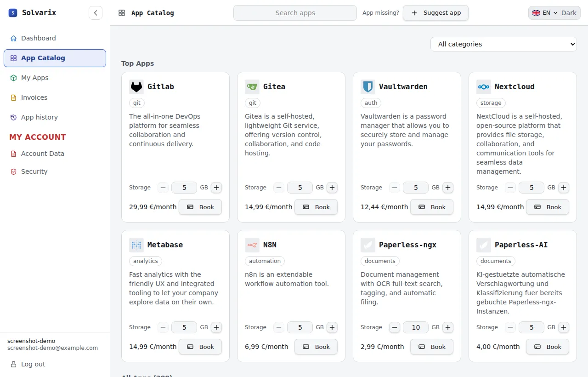588x377 pixels.
Task: Open Account Data page
Action: [55, 154]
